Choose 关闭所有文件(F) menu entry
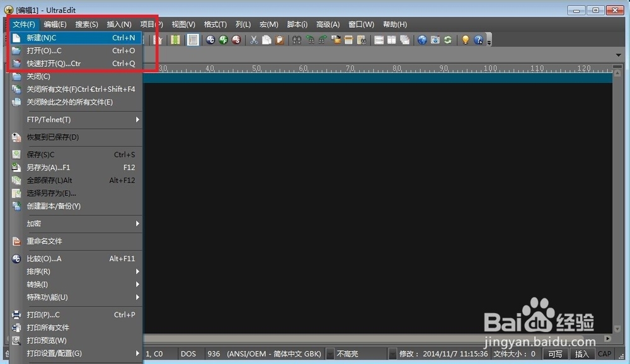This screenshot has height=364, width=630. 76,89
